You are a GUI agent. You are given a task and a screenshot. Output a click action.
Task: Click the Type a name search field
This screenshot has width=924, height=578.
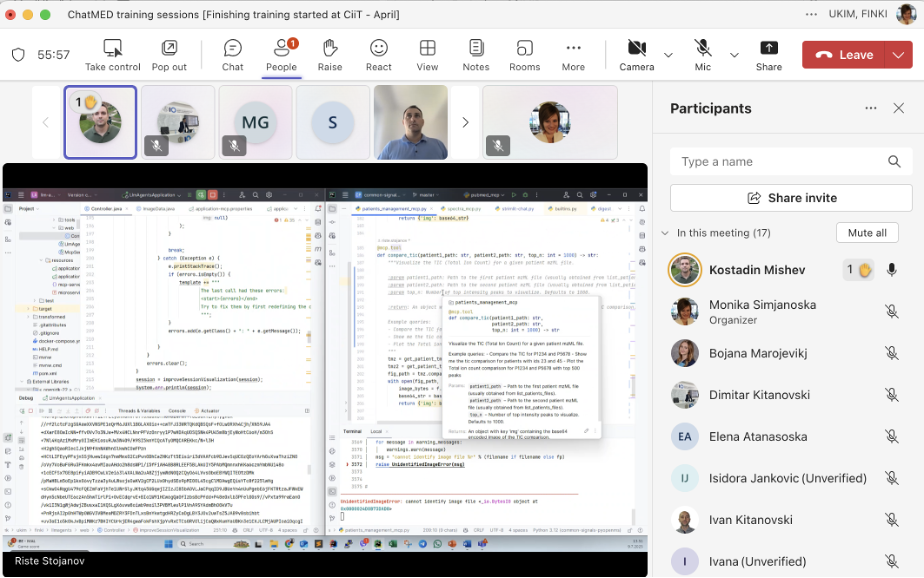pos(780,162)
